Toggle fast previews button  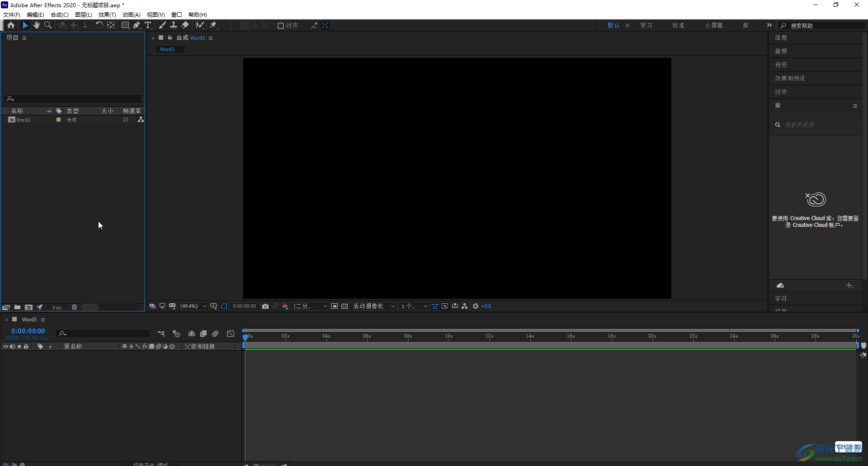pyautogui.click(x=445, y=306)
